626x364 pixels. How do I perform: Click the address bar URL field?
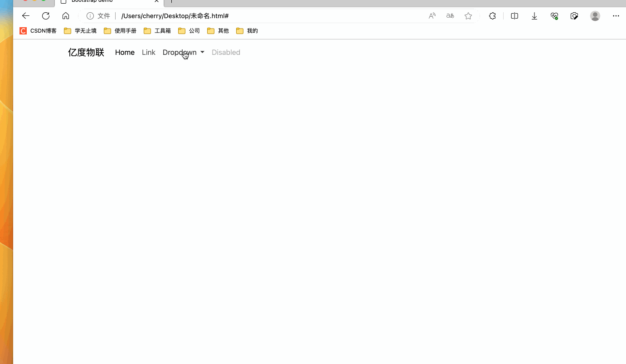pos(272,16)
